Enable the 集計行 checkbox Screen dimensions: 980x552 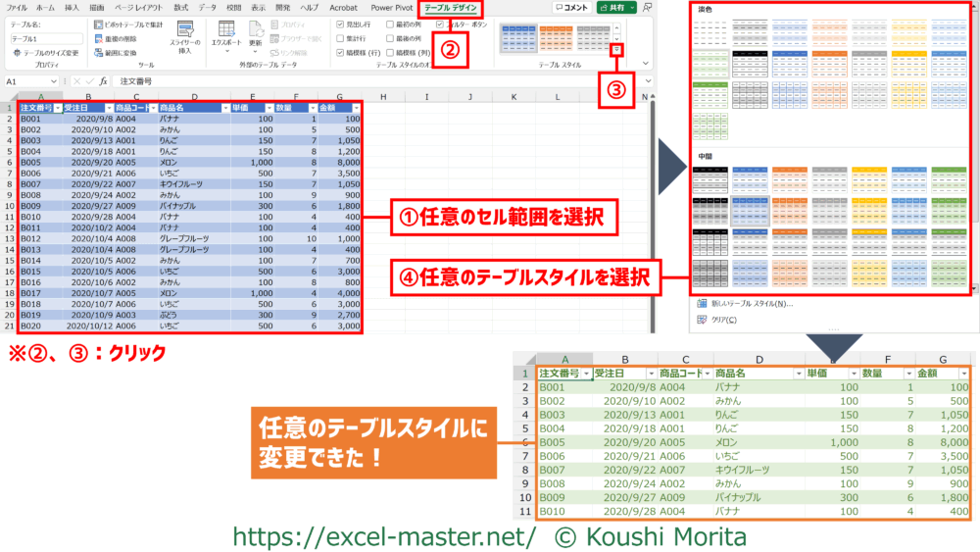point(340,37)
